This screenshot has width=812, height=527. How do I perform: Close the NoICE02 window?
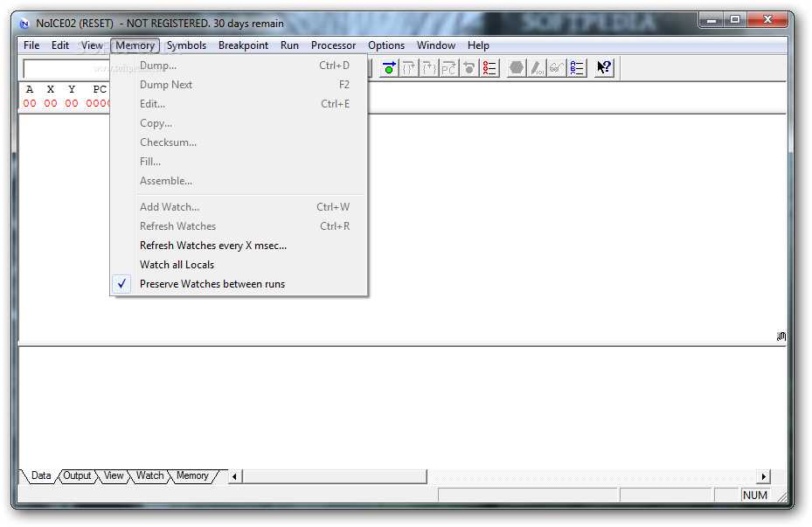click(767, 20)
